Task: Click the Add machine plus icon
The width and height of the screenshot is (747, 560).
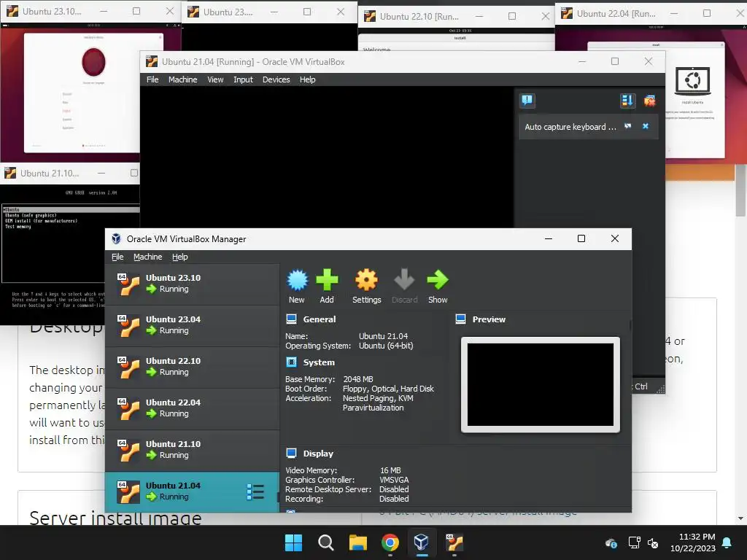Action: 327,280
